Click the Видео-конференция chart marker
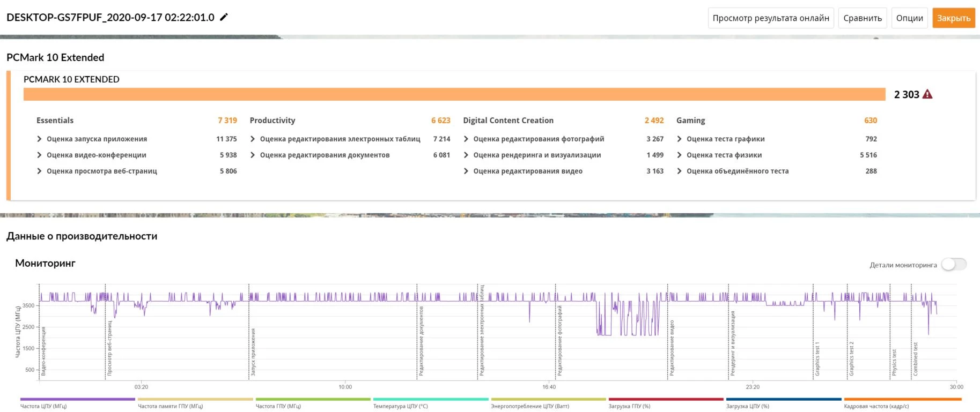 point(43,350)
